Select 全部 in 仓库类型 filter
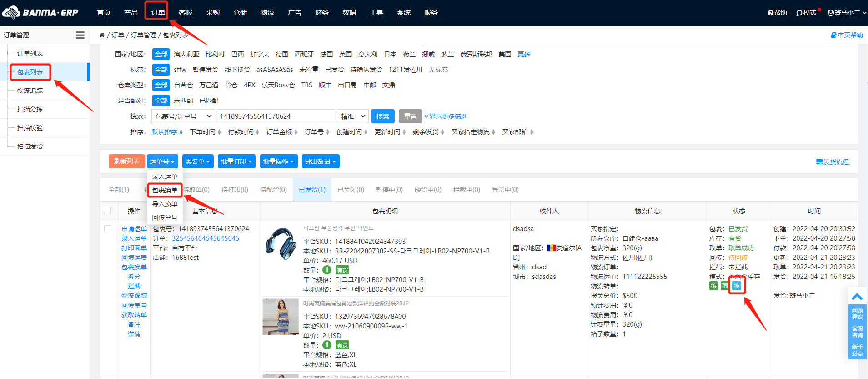Viewport: 868px width, 379px height. 161,85
